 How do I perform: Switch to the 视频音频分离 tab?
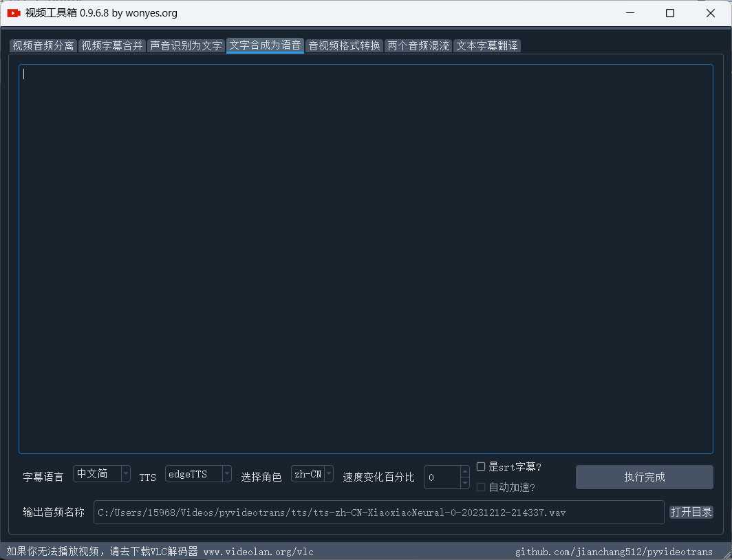tap(43, 46)
